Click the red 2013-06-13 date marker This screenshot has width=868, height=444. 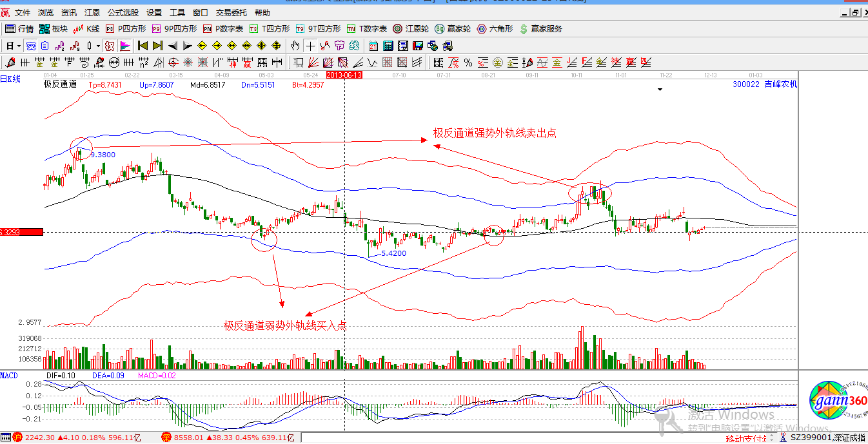(x=344, y=75)
